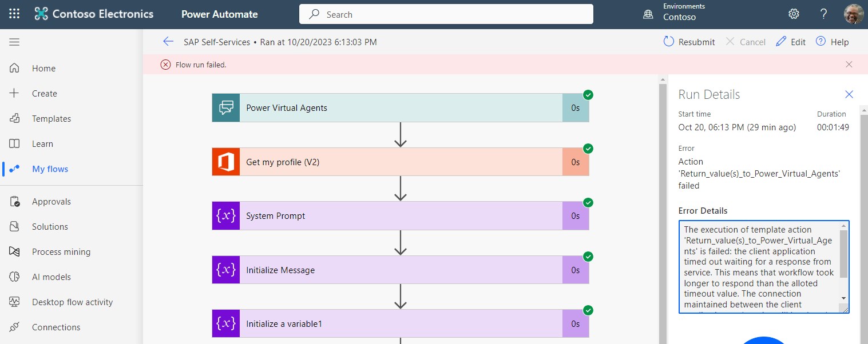
Task: Click the Power Virtual Agents chat icon
Action: coord(226,108)
